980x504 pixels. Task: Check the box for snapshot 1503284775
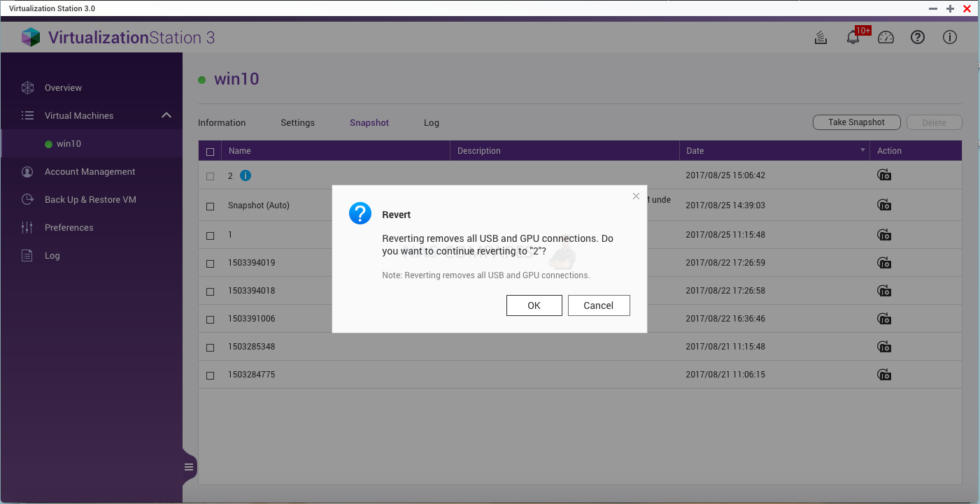pyautogui.click(x=210, y=375)
